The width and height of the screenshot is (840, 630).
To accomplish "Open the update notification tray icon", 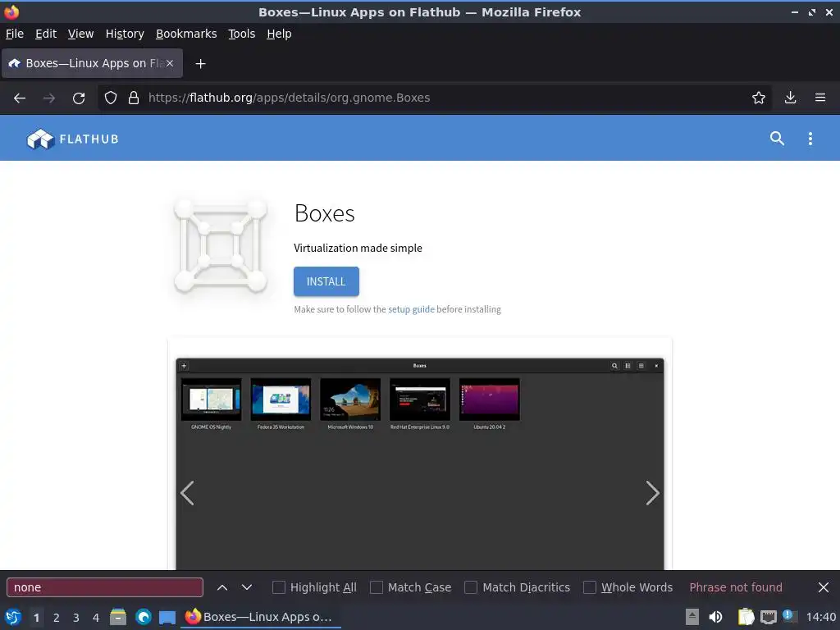I will point(788,615).
